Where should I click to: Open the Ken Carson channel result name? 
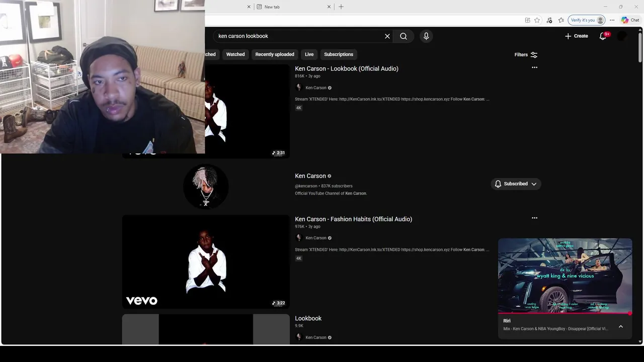click(310, 176)
